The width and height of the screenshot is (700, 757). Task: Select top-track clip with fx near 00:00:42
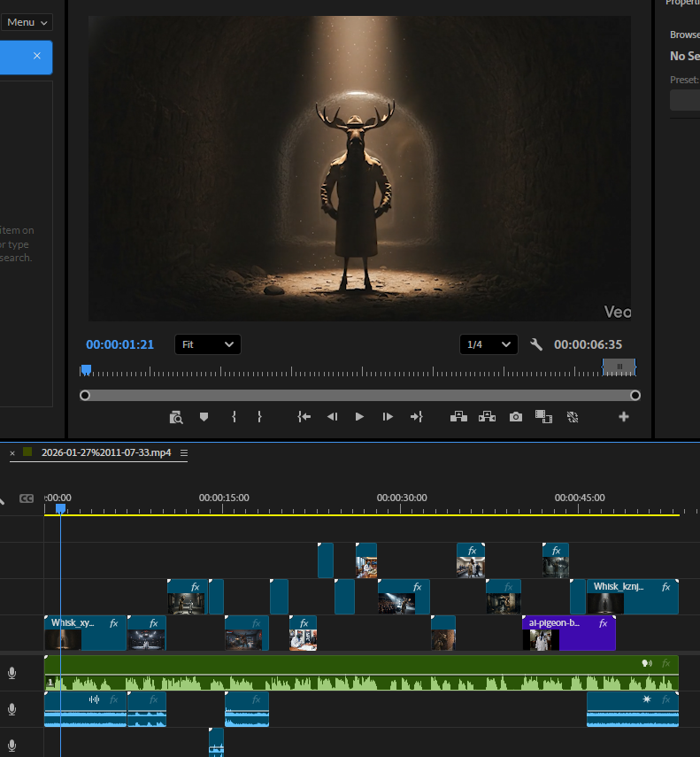pos(556,560)
